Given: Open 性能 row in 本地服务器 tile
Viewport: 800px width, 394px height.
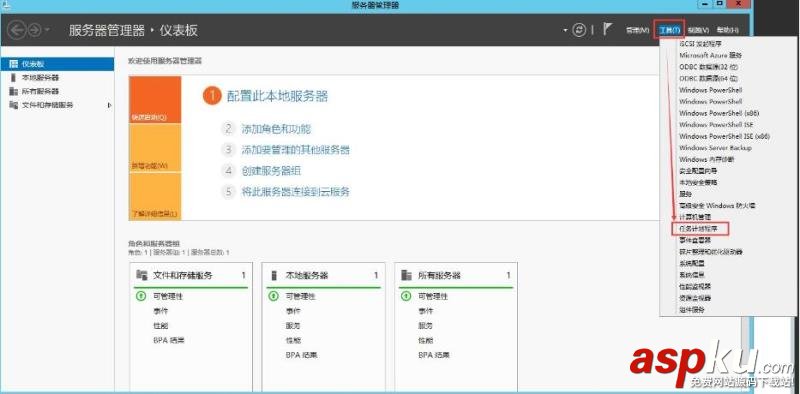Looking at the screenshot, I should tap(293, 340).
